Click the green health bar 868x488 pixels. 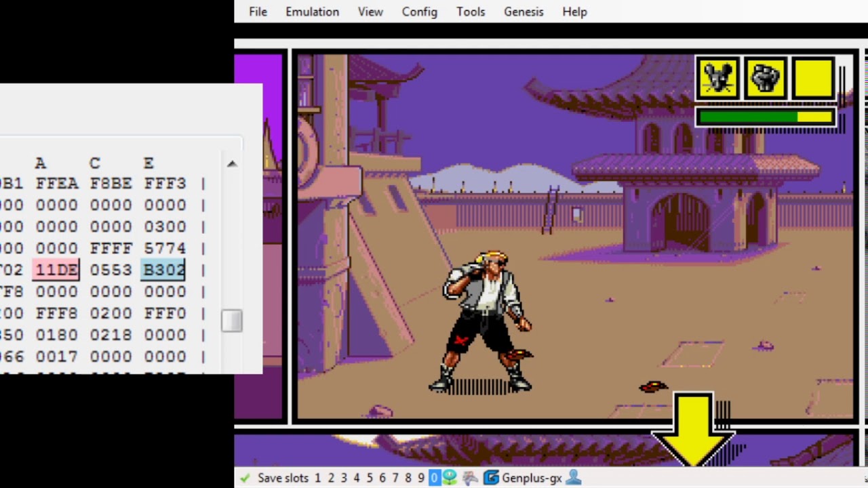(x=766, y=117)
